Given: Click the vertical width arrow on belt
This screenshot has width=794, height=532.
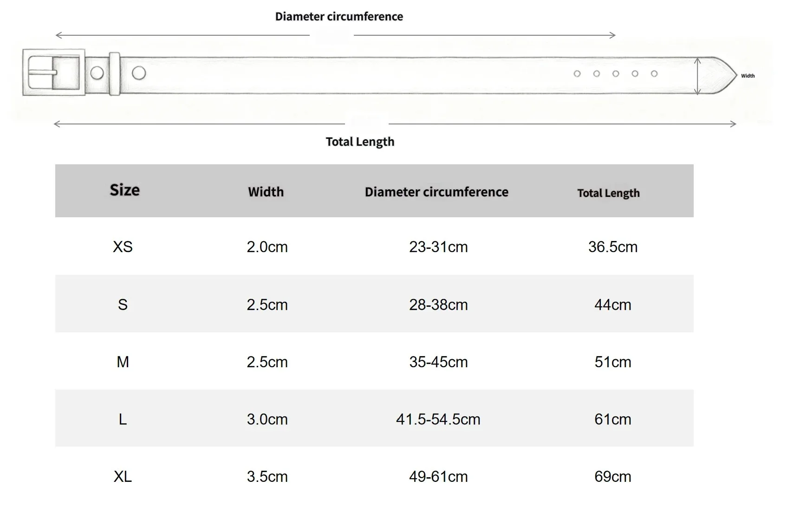Looking at the screenshot, I should pyautogui.click(x=697, y=76).
